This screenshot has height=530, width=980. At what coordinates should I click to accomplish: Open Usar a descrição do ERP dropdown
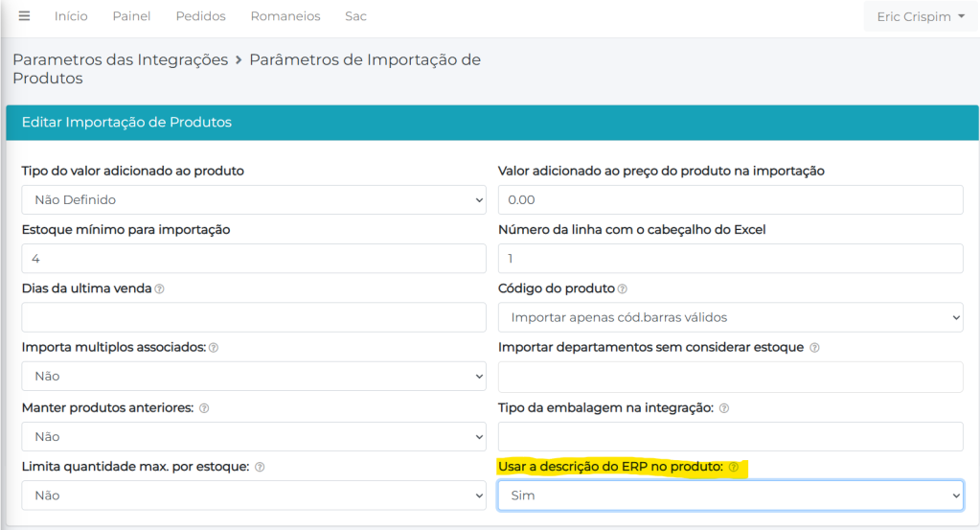click(x=730, y=495)
